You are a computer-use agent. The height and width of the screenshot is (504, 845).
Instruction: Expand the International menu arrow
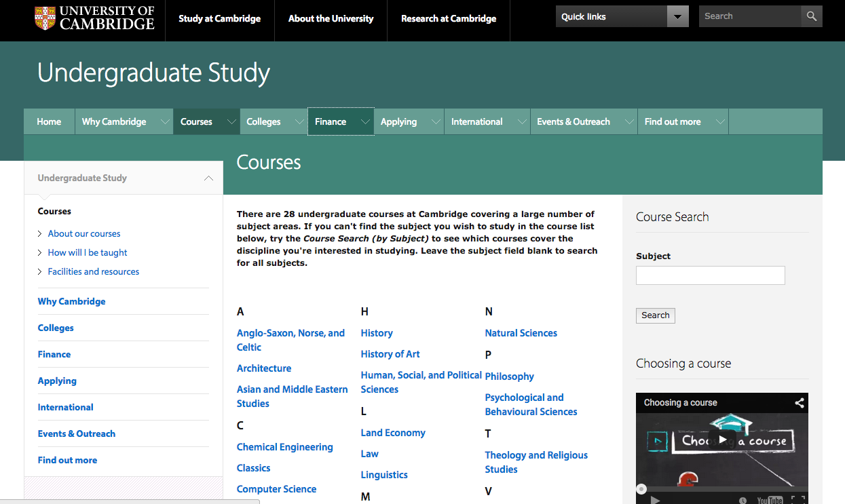(521, 122)
